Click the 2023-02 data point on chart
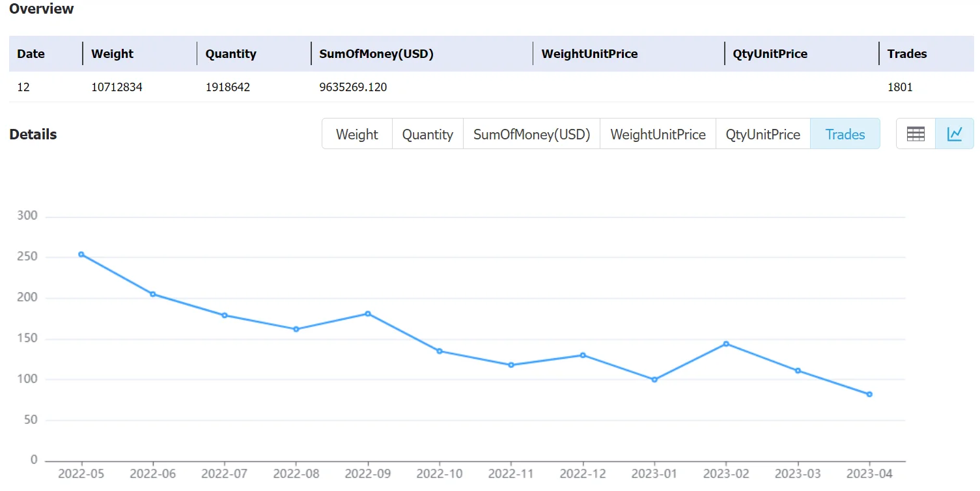Image resolution: width=980 pixels, height=491 pixels. coord(726,344)
